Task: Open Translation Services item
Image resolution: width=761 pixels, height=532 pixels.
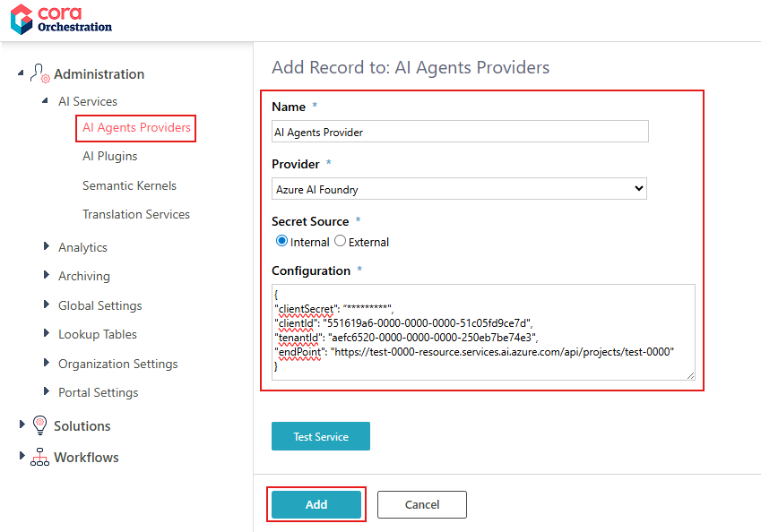Action: pyautogui.click(x=136, y=214)
